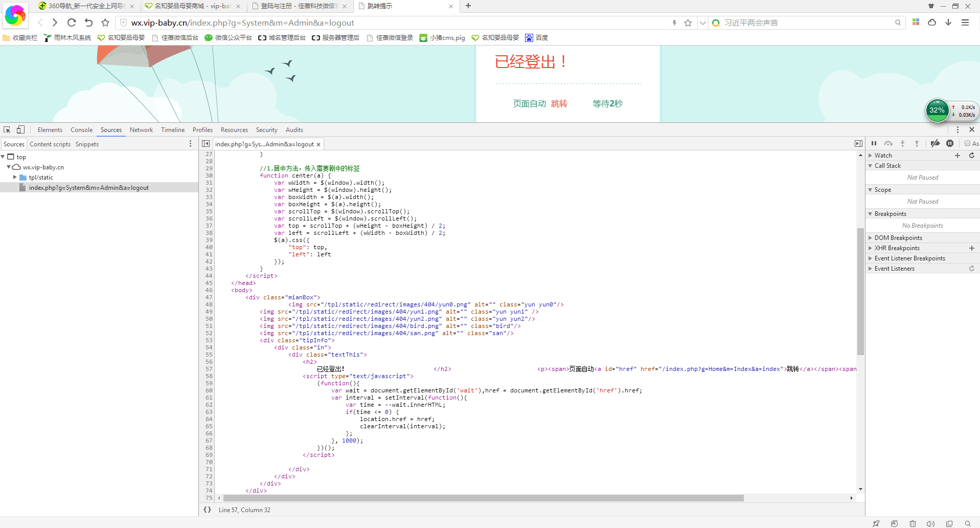Enable the Async checkbox
The image size is (980, 528).
point(967,144)
